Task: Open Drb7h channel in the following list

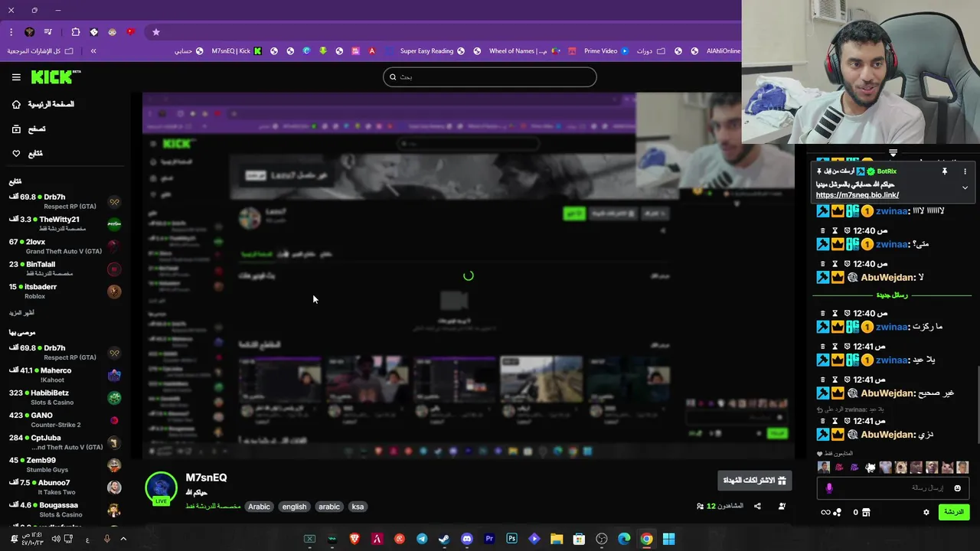Action: point(66,201)
